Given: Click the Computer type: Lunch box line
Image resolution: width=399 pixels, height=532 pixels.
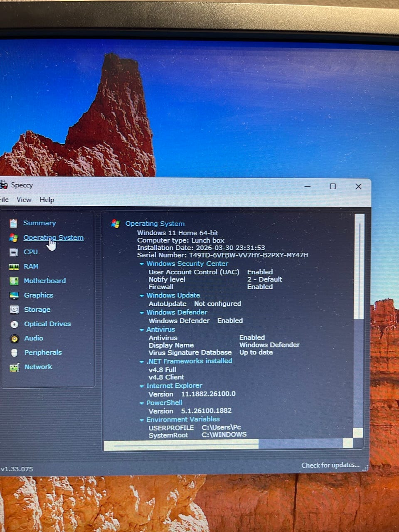Looking at the screenshot, I should click(181, 240).
